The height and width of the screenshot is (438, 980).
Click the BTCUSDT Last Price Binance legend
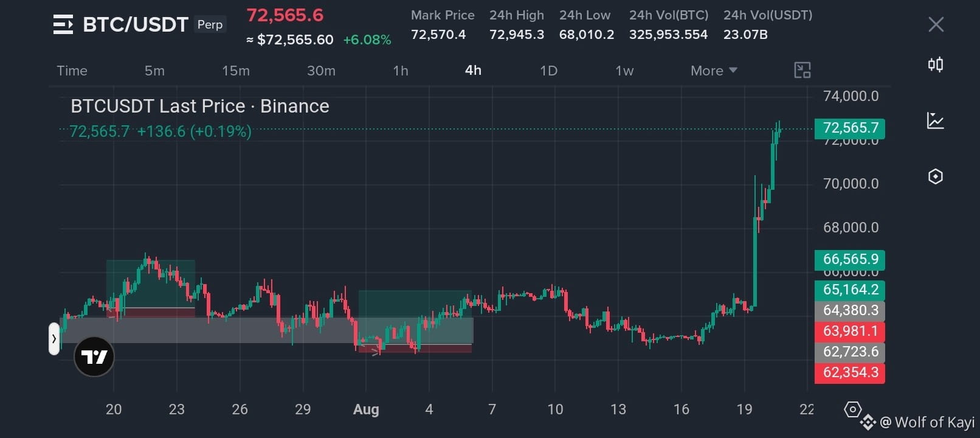[200, 106]
